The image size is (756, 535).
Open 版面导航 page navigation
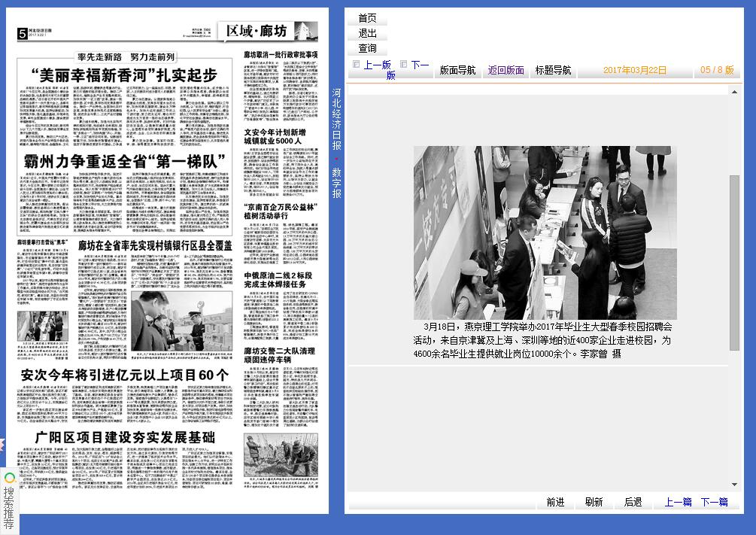point(457,70)
